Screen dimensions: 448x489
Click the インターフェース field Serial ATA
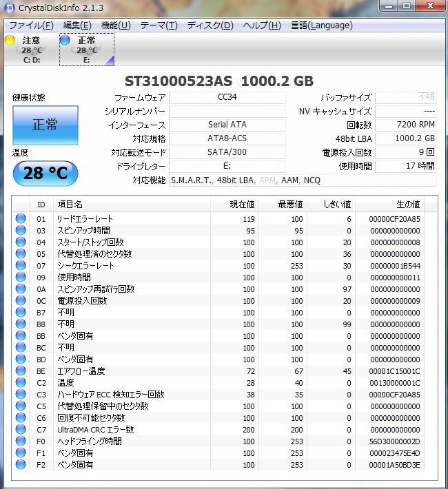[227, 125]
